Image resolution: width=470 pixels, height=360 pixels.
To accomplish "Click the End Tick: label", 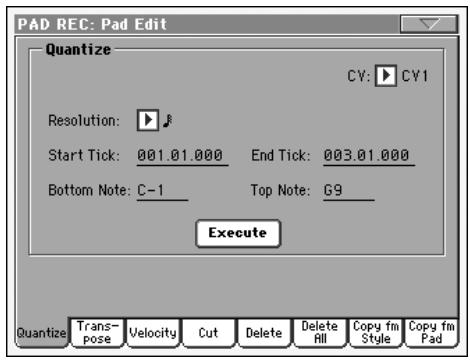I will [x=280, y=155].
